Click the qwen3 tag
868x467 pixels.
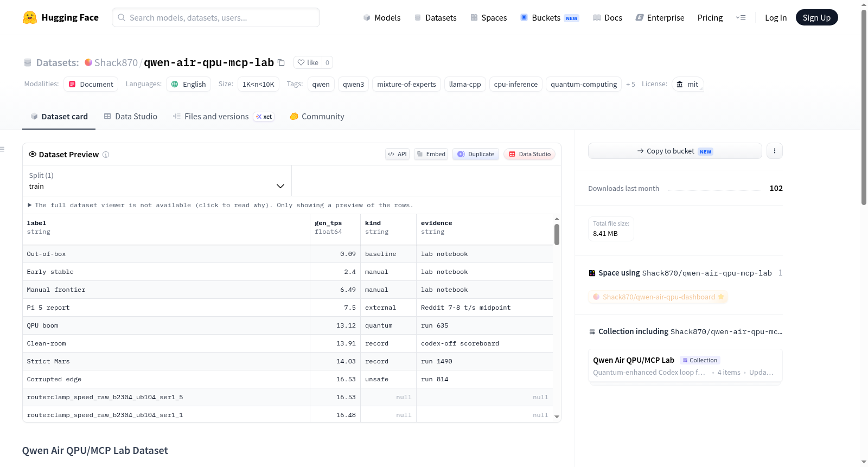point(354,84)
